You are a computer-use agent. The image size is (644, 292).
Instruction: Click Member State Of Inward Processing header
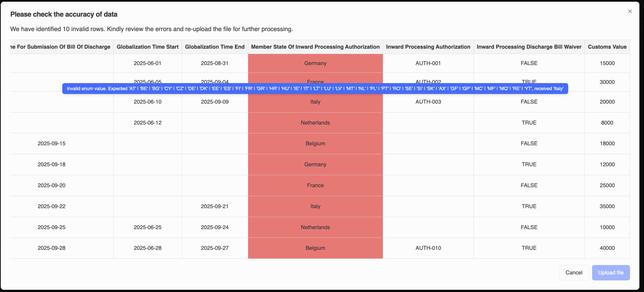(315, 47)
